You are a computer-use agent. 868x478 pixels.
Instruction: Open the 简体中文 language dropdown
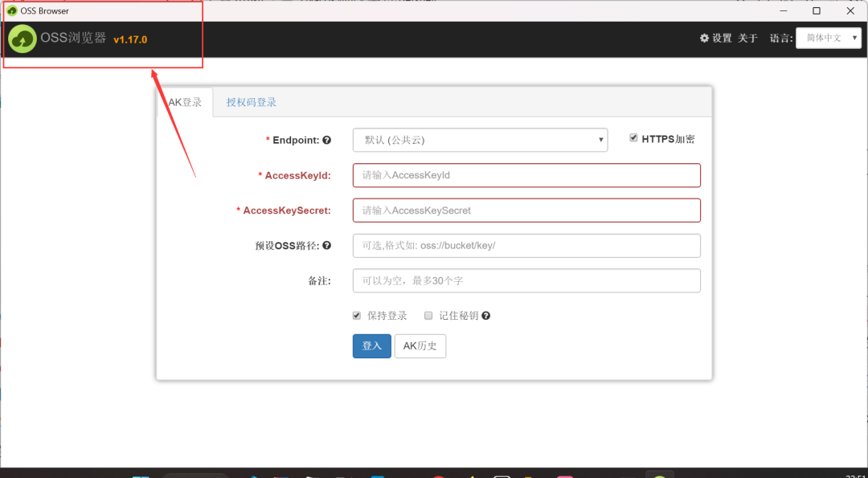coord(828,38)
